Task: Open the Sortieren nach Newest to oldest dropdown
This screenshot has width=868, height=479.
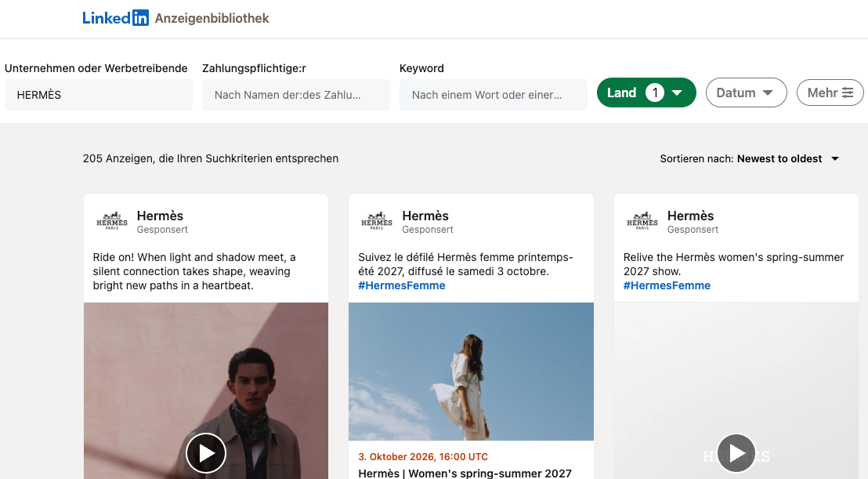Action: (x=750, y=159)
